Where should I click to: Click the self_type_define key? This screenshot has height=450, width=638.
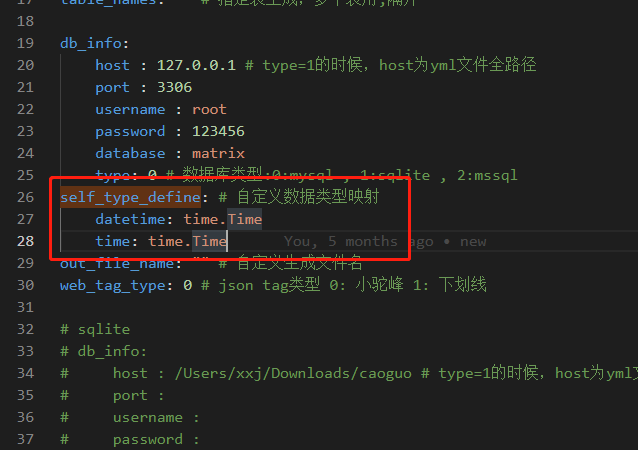[x=130, y=197]
